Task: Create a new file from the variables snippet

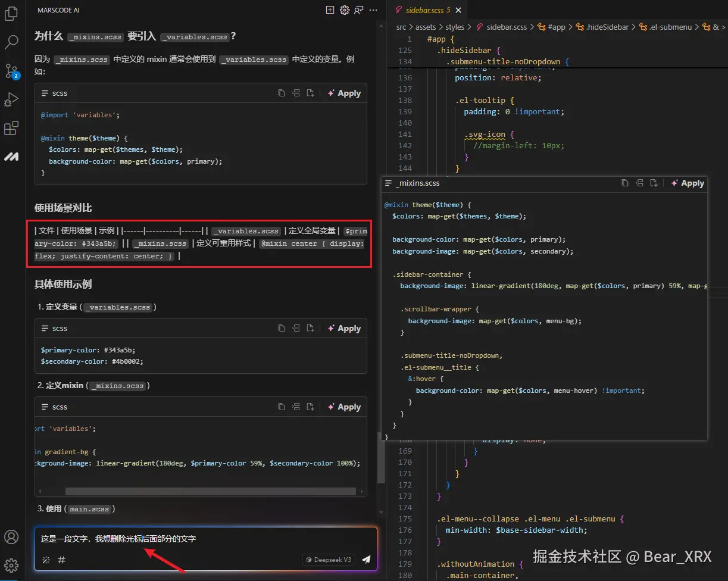Action: tap(310, 328)
